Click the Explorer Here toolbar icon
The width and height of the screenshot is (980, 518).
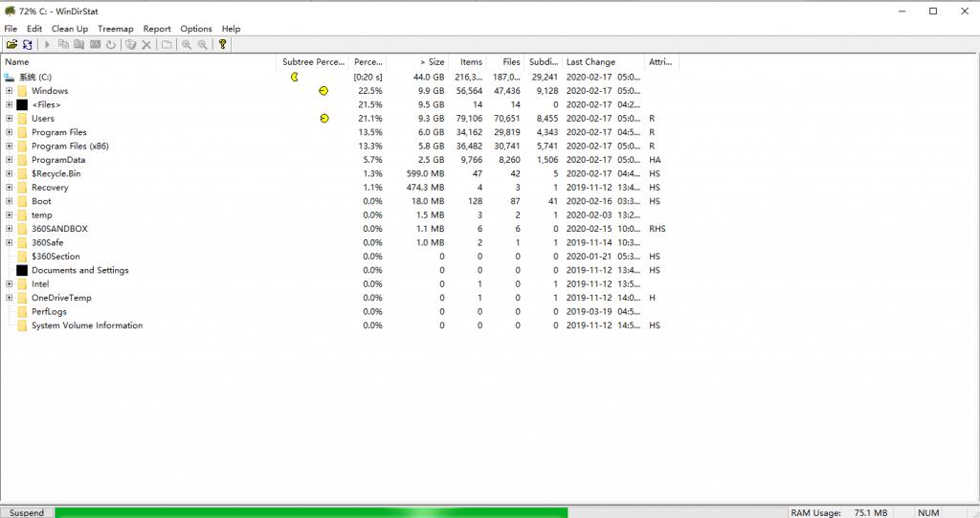[78, 44]
